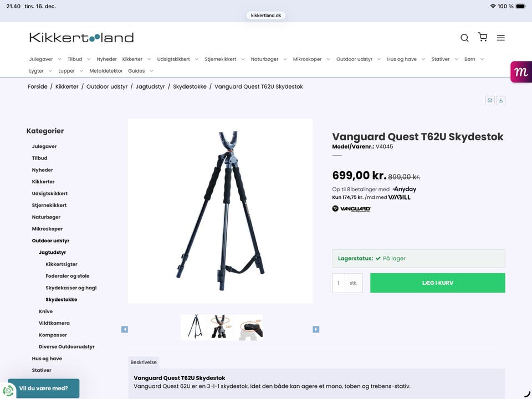This screenshot has width=532, height=399.
Task: Click the email envelope icon
Action: tap(489, 100)
